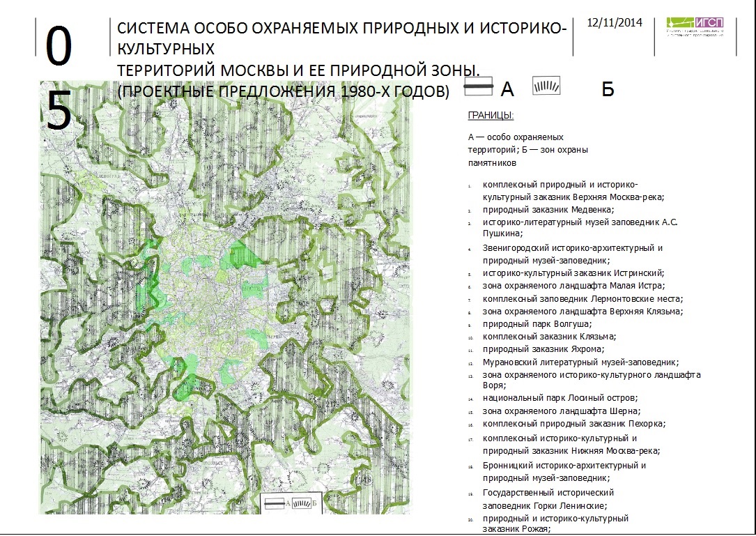Click the ИГСП institute logo
The image size is (756, 536).
(695, 27)
